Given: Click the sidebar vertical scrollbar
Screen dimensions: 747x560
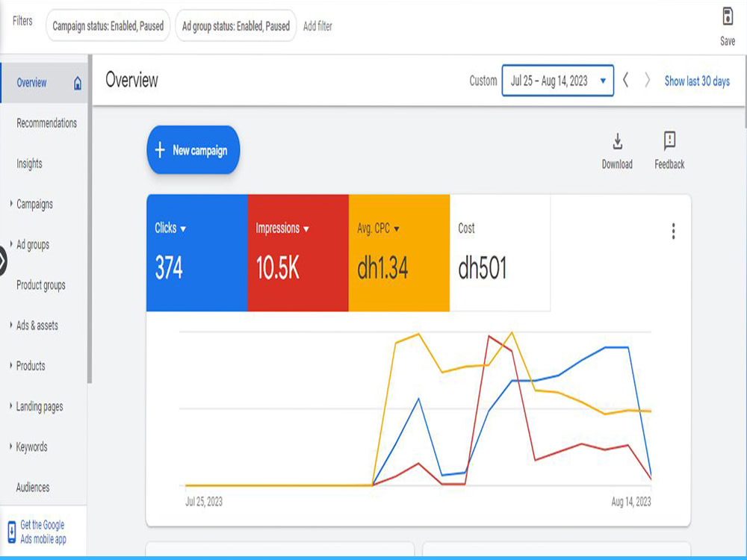Looking at the screenshot, I should point(90,219).
